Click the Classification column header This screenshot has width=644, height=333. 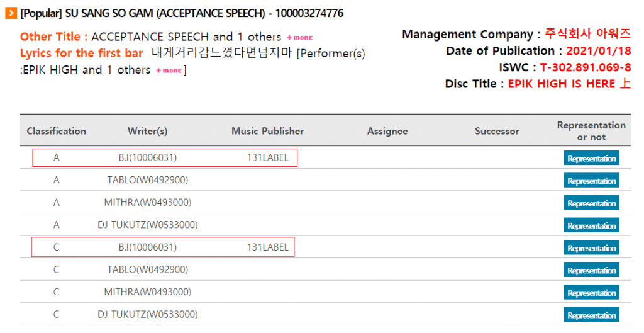click(57, 131)
